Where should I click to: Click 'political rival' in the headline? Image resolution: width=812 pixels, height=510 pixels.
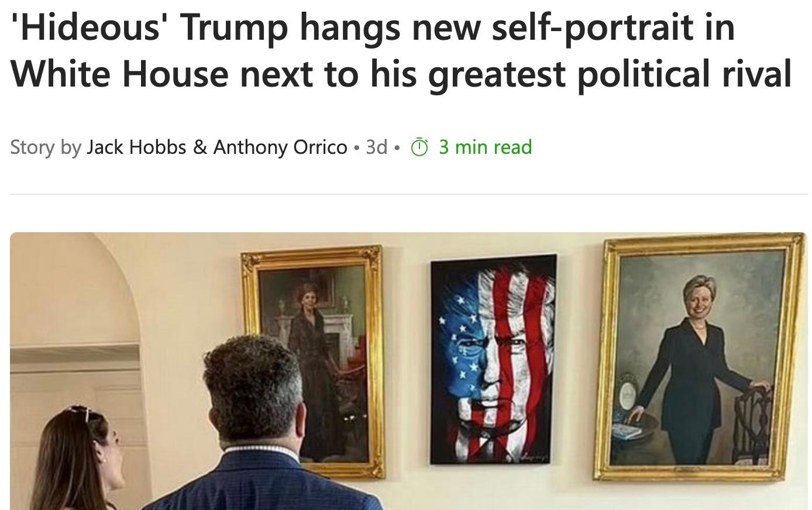(684, 75)
